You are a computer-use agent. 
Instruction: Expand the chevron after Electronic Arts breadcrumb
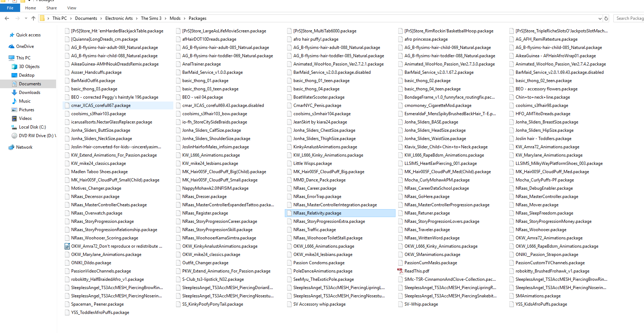point(137,18)
